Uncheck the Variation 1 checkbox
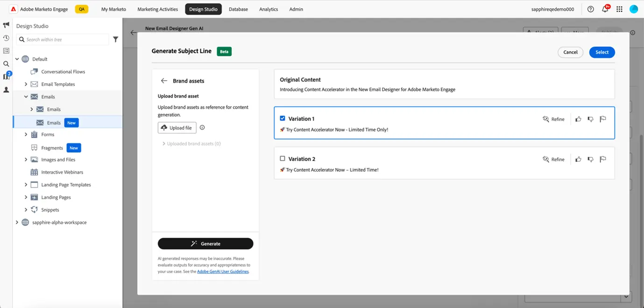This screenshot has width=644, height=308. [x=283, y=119]
